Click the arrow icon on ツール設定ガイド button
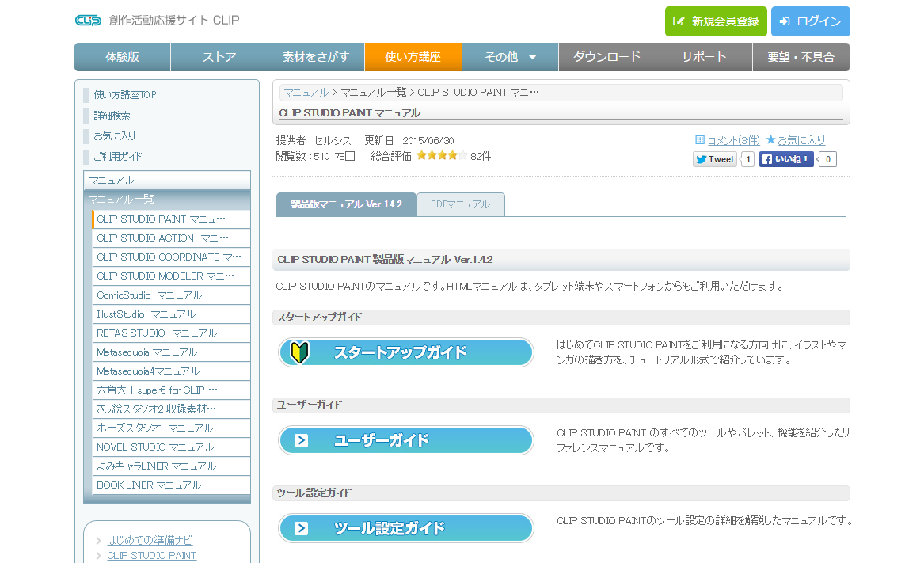The height and width of the screenshot is (563, 924). (x=301, y=528)
